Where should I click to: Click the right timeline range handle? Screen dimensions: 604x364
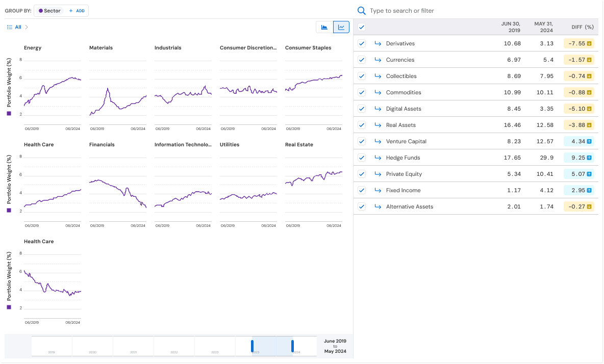click(x=292, y=346)
